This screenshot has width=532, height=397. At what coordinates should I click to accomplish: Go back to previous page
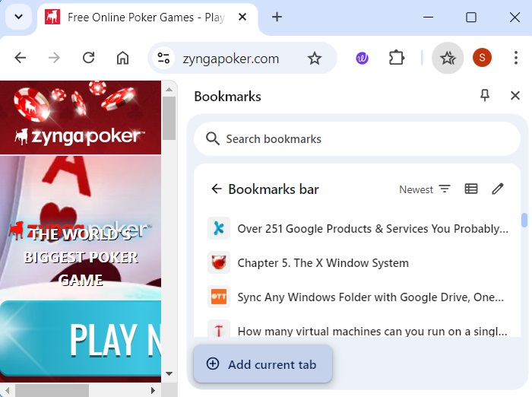click(x=21, y=58)
